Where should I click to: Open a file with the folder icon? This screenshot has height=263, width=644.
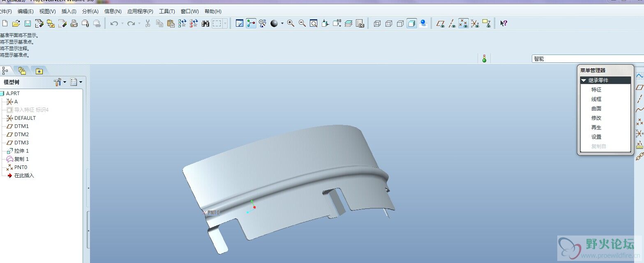pos(16,23)
